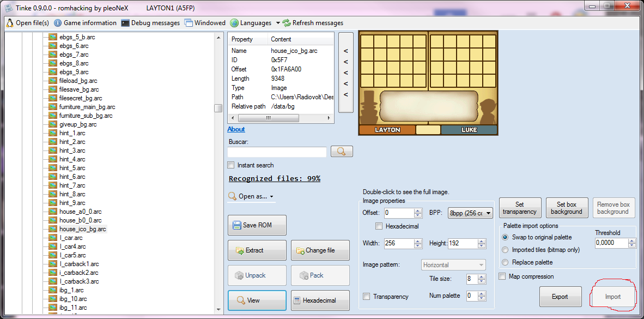Click the image icon of ibg_1.arc
644x319 pixels.
coord(52,290)
